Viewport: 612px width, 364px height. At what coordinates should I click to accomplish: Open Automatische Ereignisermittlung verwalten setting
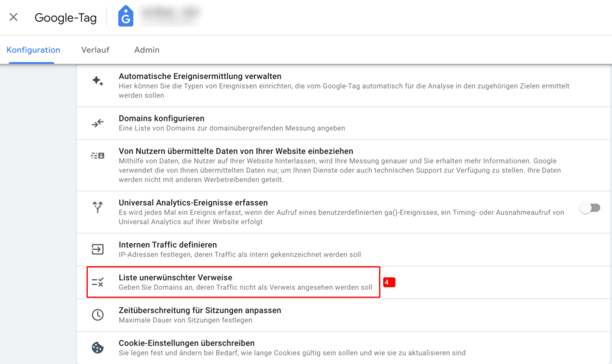(x=344, y=85)
